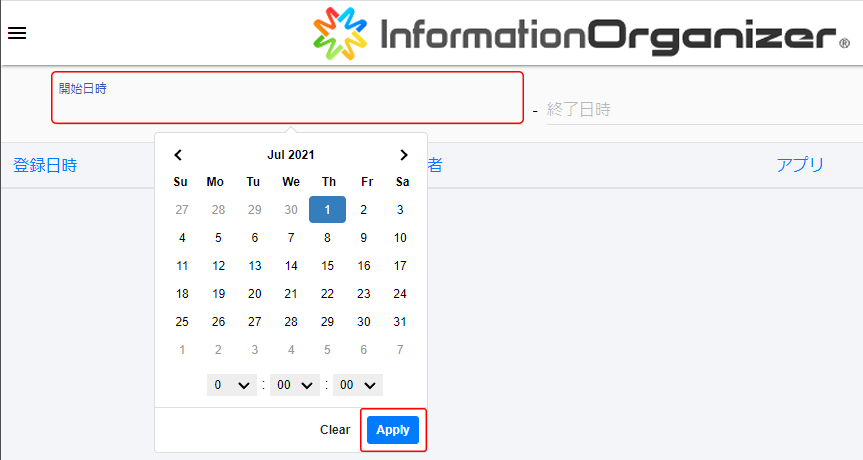The image size is (863, 460).
Task: Select July 31 in calendar
Action: pyautogui.click(x=400, y=322)
